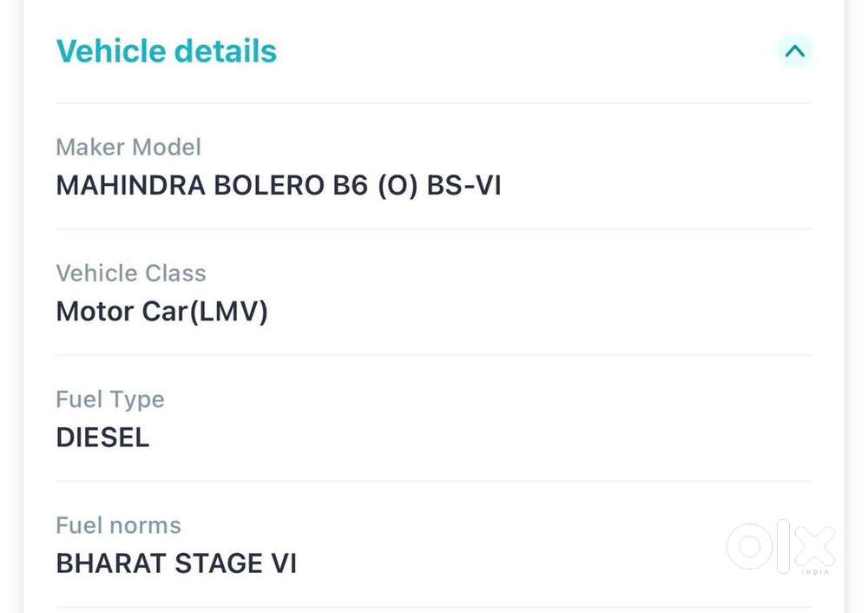Click the small INDIA text under OLX
This screenshot has height=613, width=868.
coord(815,571)
